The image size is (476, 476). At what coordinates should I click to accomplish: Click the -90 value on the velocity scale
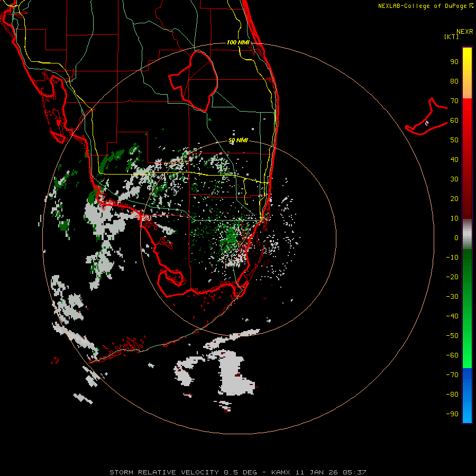tap(452, 414)
